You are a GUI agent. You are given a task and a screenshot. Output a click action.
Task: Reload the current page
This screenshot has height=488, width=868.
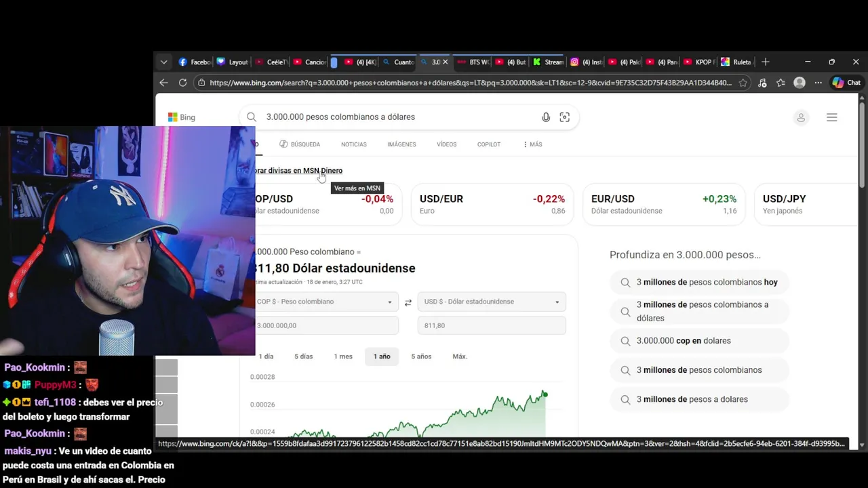click(182, 83)
